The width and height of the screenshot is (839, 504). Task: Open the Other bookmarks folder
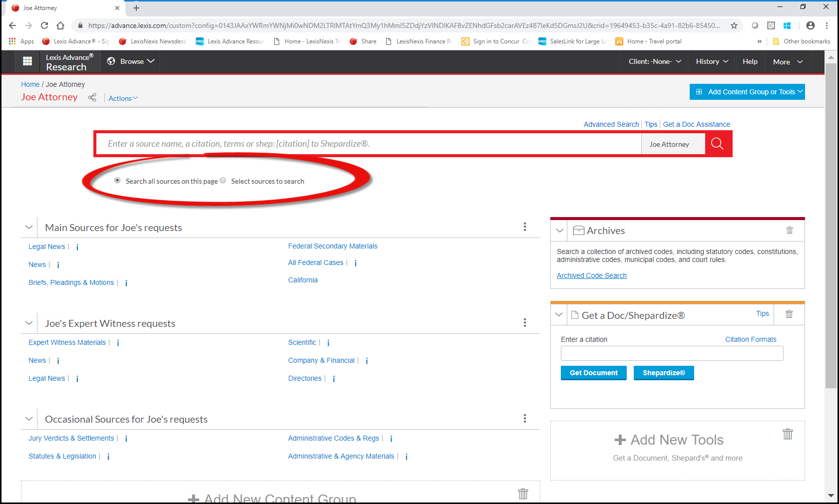click(801, 41)
